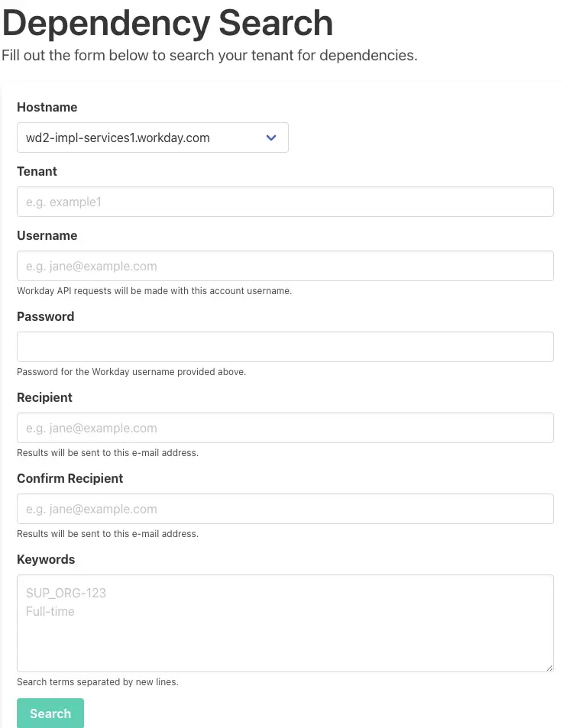Click the Recipient email field

pyautogui.click(x=285, y=428)
